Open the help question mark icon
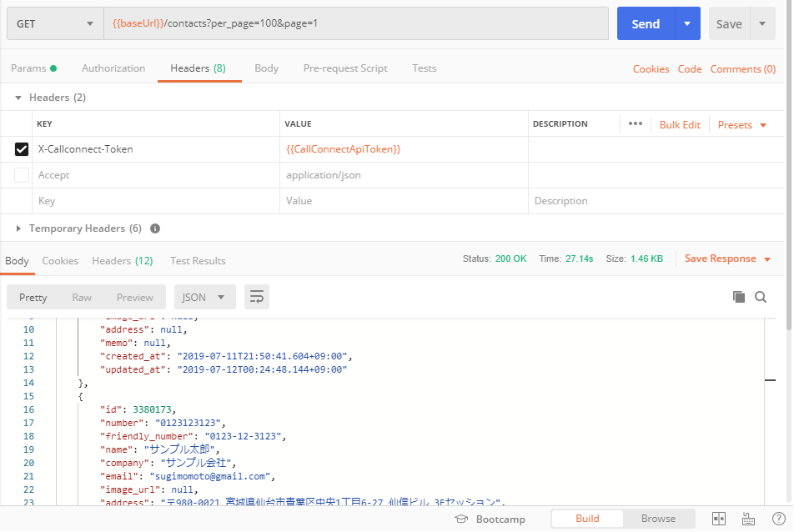Viewport: 794px width, 532px height. (x=779, y=519)
